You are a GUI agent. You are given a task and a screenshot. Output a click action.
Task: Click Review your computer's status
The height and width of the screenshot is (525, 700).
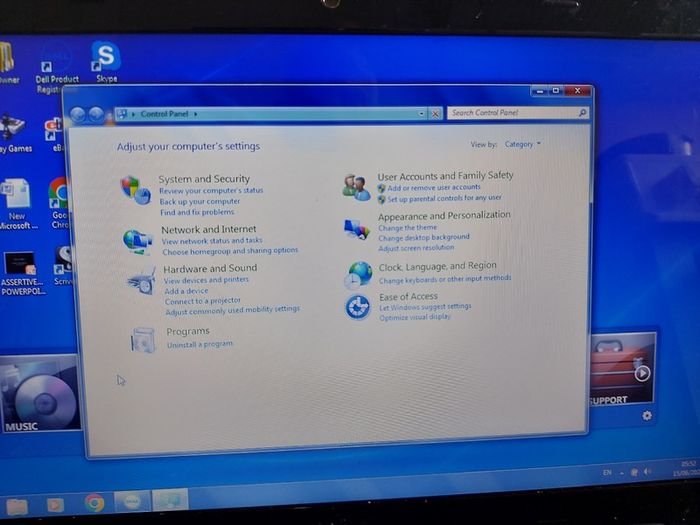[x=211, y=191]
